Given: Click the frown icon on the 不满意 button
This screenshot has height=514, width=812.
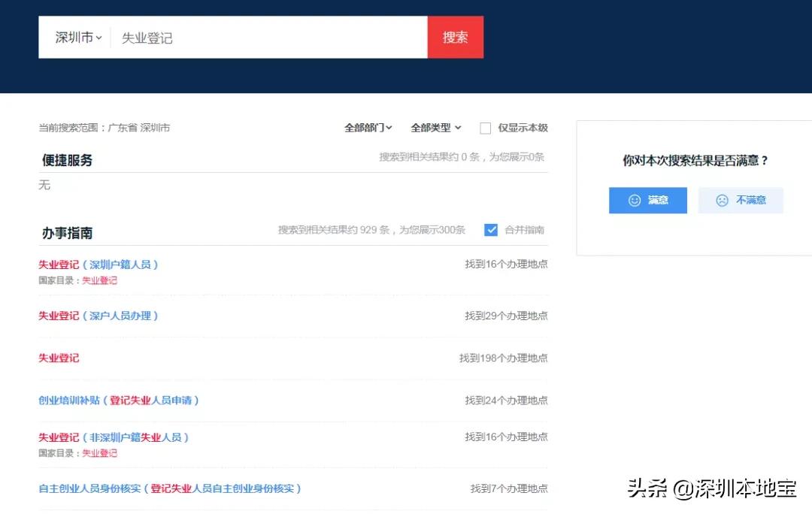Looking at the screenshot, I should (722, 200).
